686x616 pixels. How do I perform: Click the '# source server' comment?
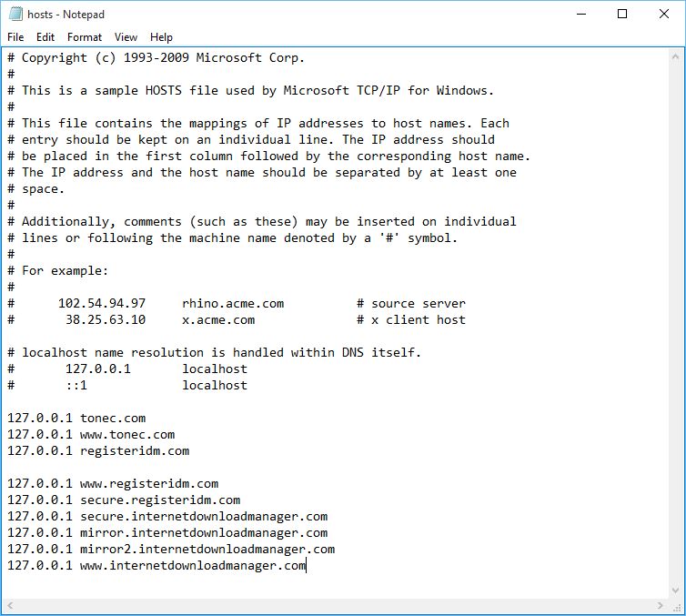tap(411, 304)
